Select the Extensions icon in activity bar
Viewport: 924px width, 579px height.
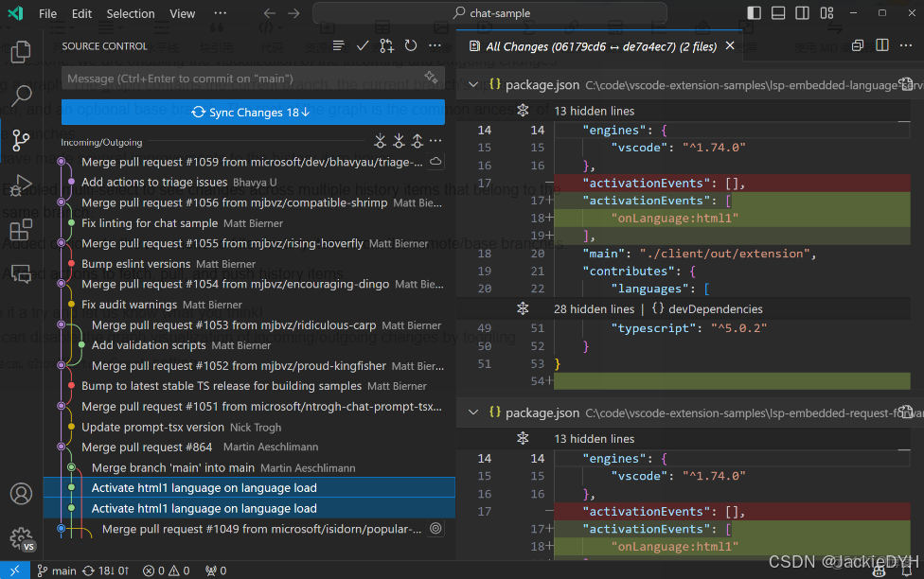point(21,229)
